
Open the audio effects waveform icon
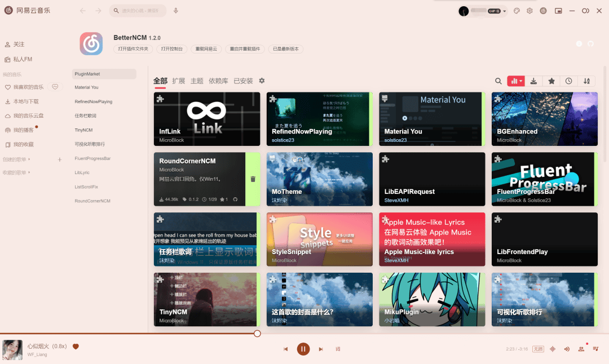click(x=553, y=349)
